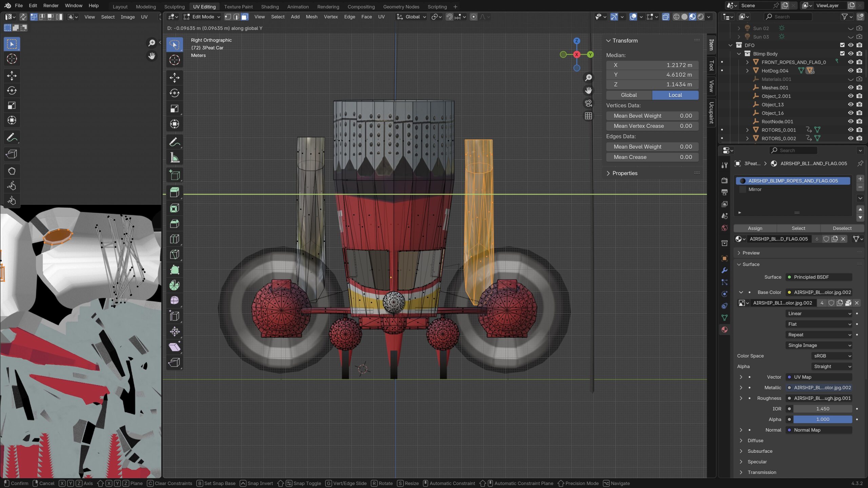Image resolution: width=868 pixels, height=488 pixels.
Task: Hide HotDog.004 with its eye icon
Action: pos(851,70)
